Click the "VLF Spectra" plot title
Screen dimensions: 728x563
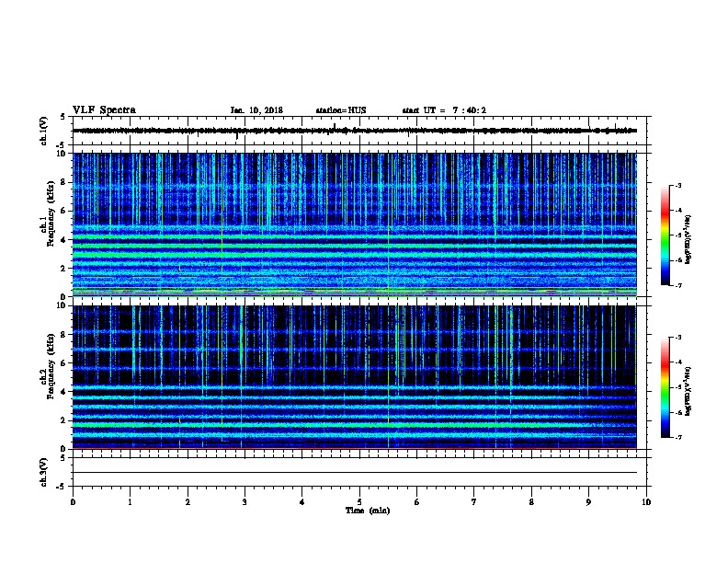[104, 110]
